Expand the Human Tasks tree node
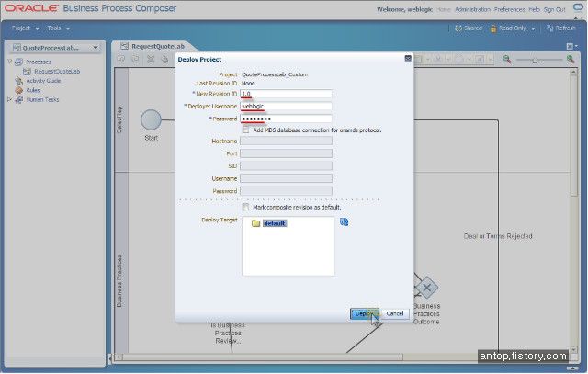The image size is (588, 374). [x=10, y=99]
